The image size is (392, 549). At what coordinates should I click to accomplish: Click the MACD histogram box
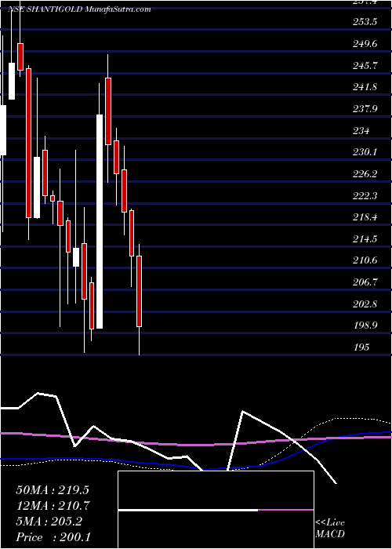coord(216,510)
